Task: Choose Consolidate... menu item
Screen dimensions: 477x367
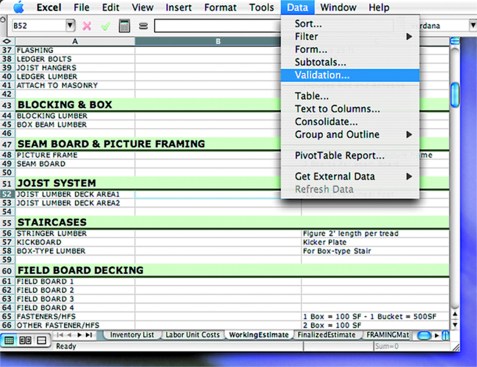Action: [x=350, y=122]
